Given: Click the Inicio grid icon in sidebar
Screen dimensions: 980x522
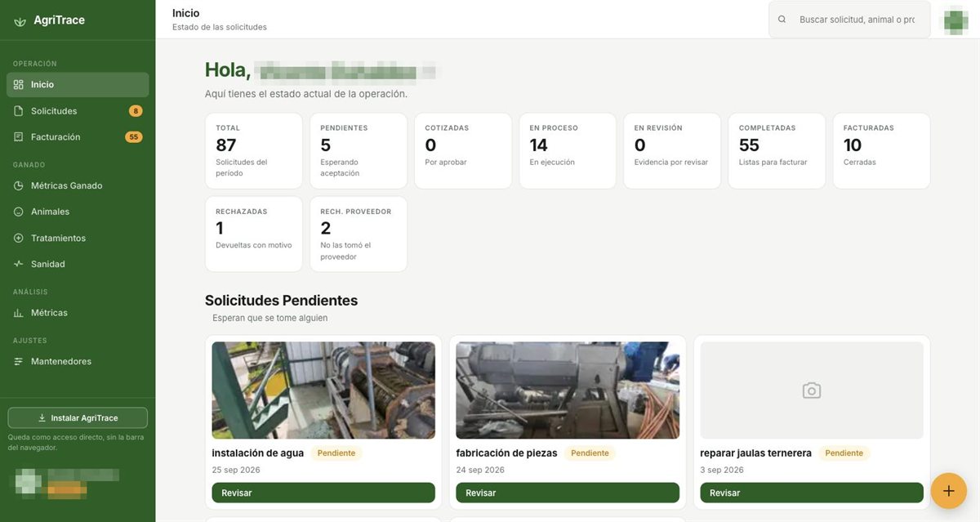Looking at the screenshot, I should (19, 85).
